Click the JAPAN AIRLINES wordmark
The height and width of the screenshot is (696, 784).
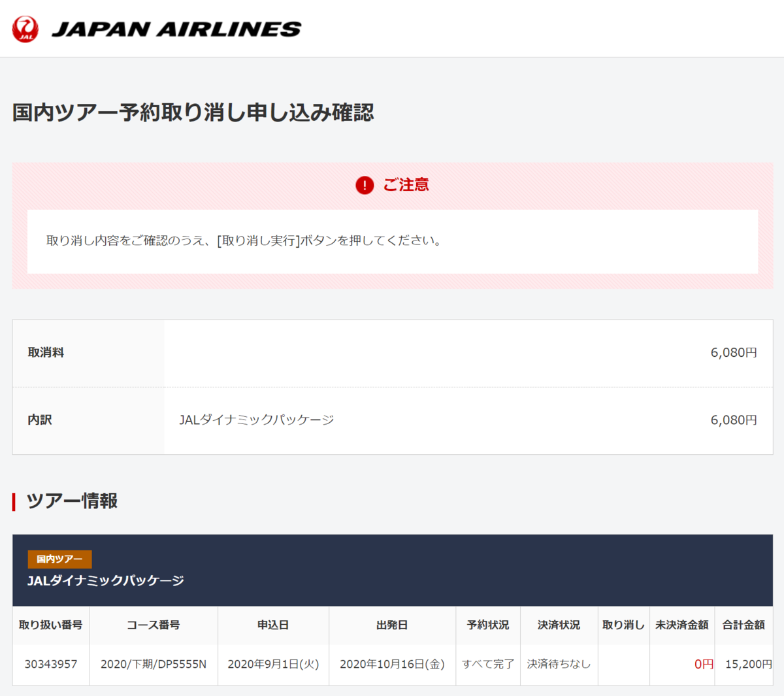coord(176,29)
